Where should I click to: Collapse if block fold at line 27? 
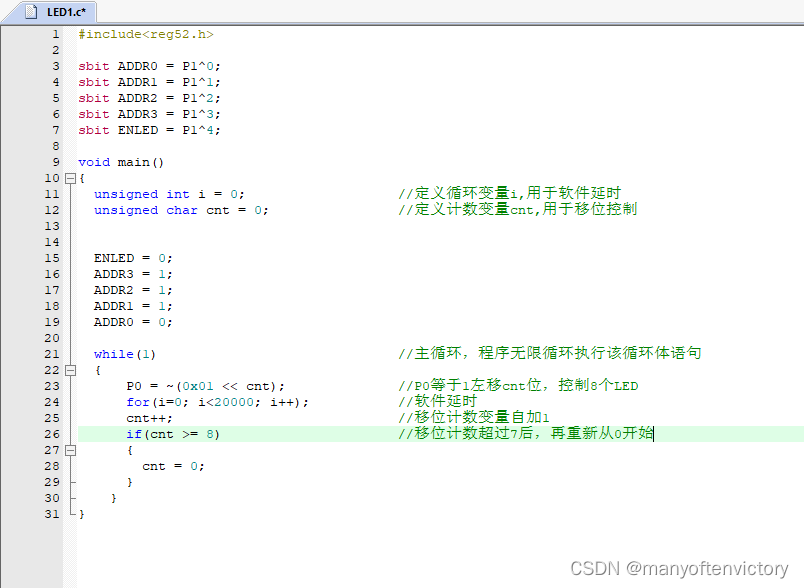(70, 450)
